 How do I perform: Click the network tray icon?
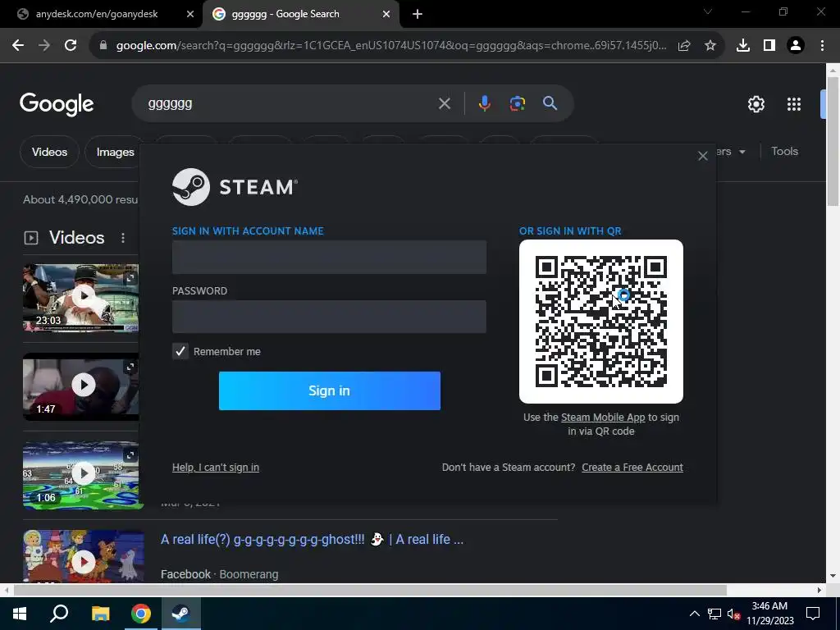pyautogui.click(x=714, y=614)
